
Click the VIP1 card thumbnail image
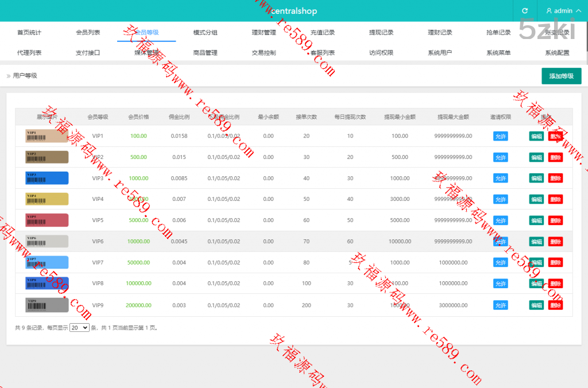click(x=47, y=136)
